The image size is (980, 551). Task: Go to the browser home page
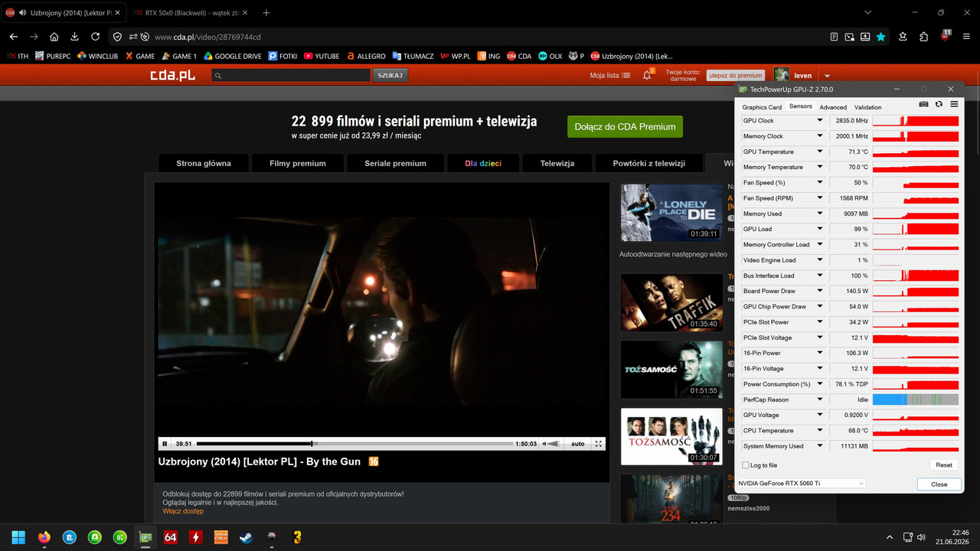pos(54,36)
